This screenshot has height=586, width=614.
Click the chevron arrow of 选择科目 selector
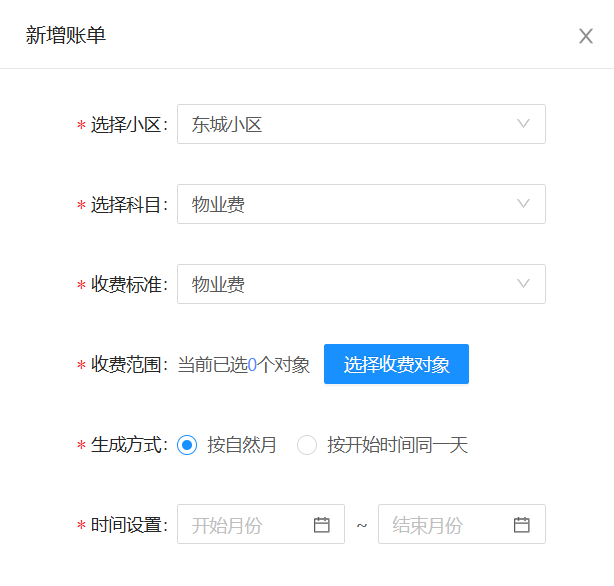click(x=523, y=204)
